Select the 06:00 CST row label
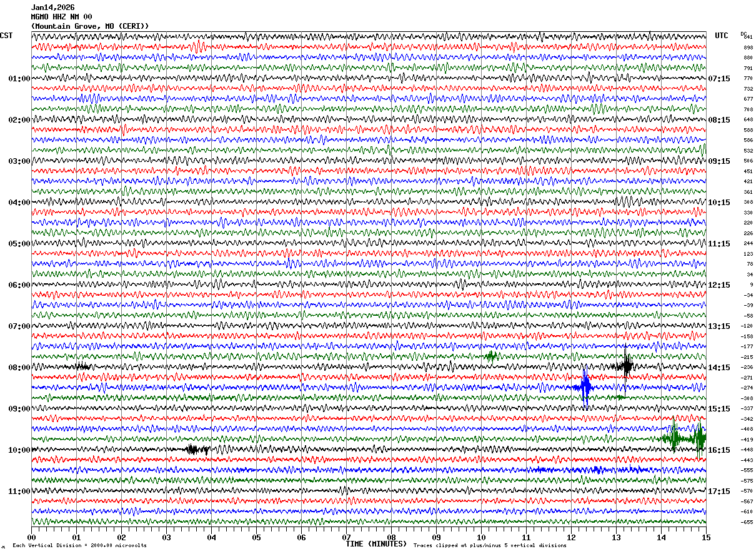The width and height of the screenshot is (756, 554). click(x=19, y=285)
